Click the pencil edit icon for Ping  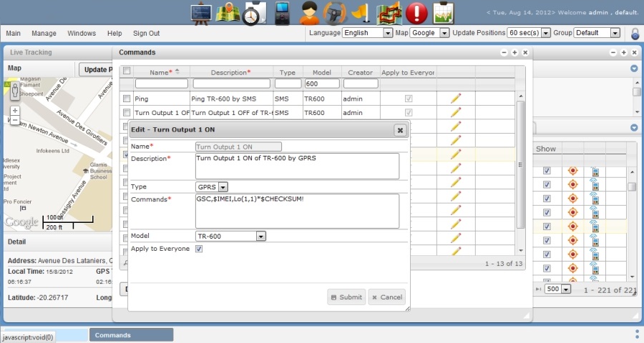456,99
